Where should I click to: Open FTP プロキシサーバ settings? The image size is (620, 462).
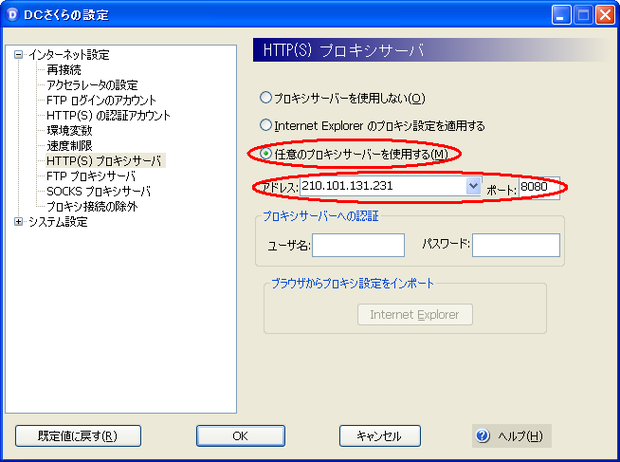tap(91, 176)
